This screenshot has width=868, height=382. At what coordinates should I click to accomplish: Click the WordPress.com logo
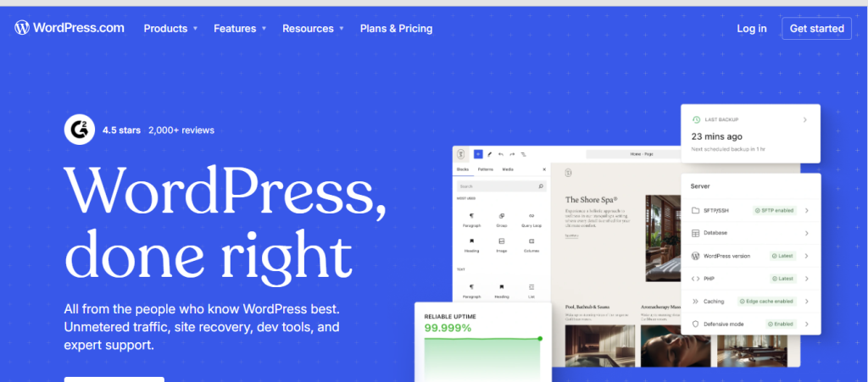click(x=70, y=28)
